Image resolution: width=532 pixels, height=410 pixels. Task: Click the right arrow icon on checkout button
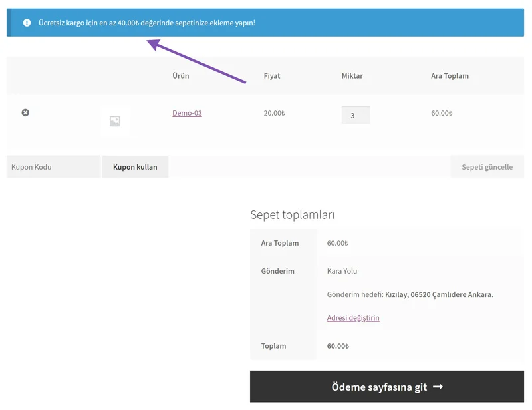click(438, 387)
